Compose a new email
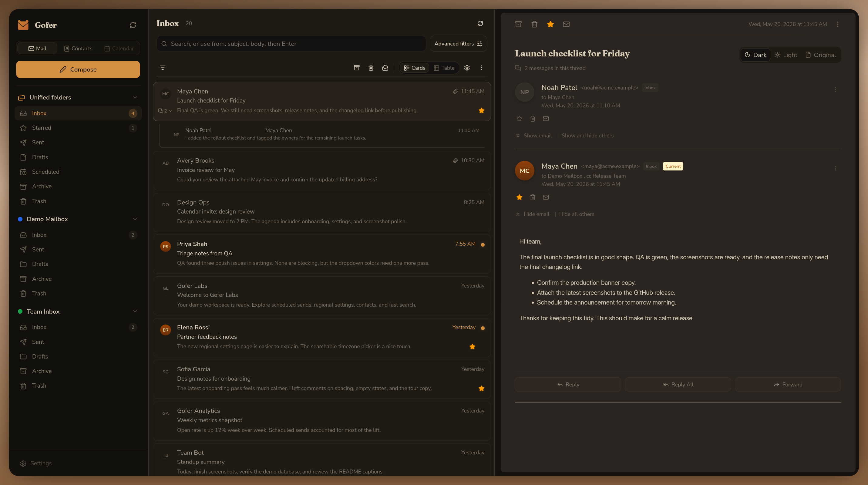 [78, 69]
